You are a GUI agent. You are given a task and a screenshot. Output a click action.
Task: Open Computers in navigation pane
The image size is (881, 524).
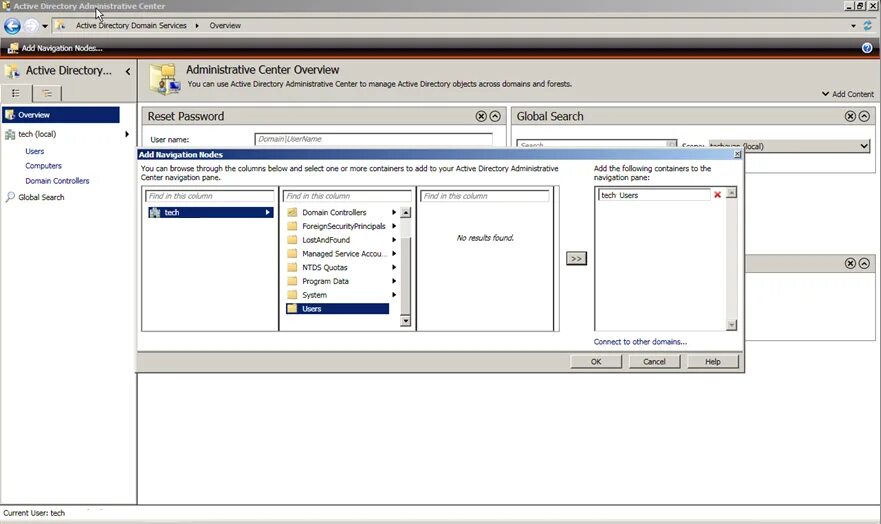pos(43,166)
